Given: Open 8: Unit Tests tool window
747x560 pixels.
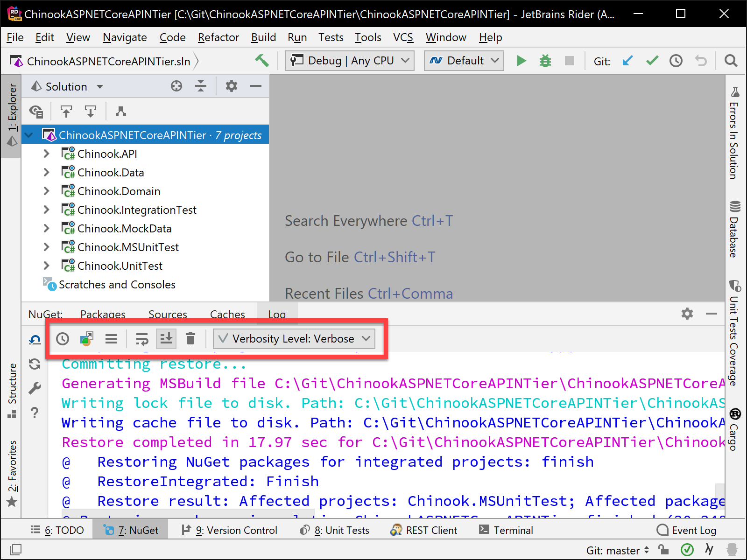Looking at the screenshot, I should pyautogui.click(x=335, y=530).
